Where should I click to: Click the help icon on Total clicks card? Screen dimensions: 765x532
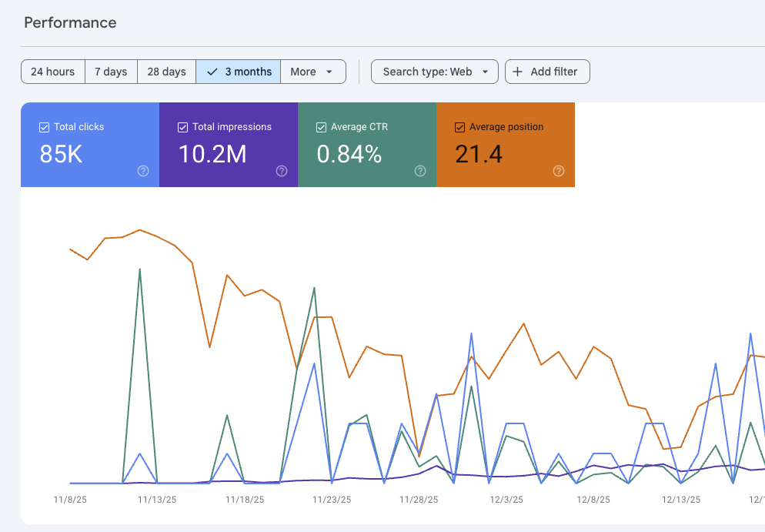point(142,172)
